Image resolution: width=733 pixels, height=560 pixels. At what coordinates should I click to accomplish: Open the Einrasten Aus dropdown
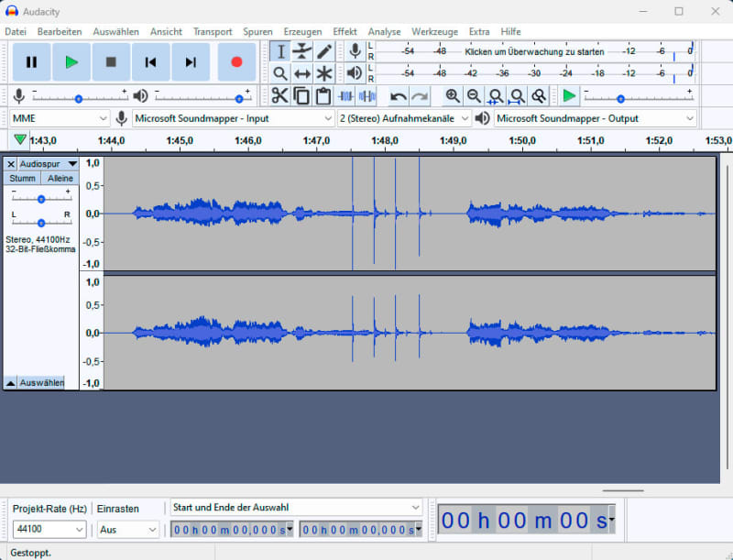pos(127,530)
